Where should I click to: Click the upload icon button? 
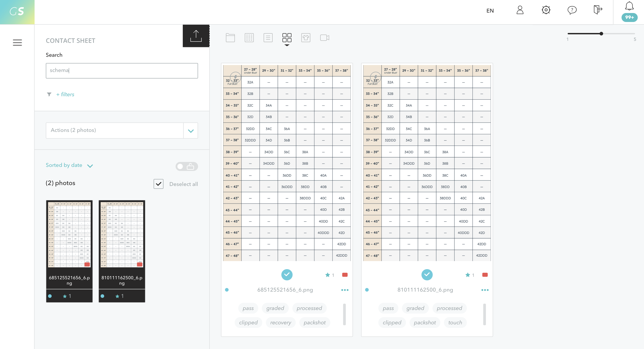point(196,36)
